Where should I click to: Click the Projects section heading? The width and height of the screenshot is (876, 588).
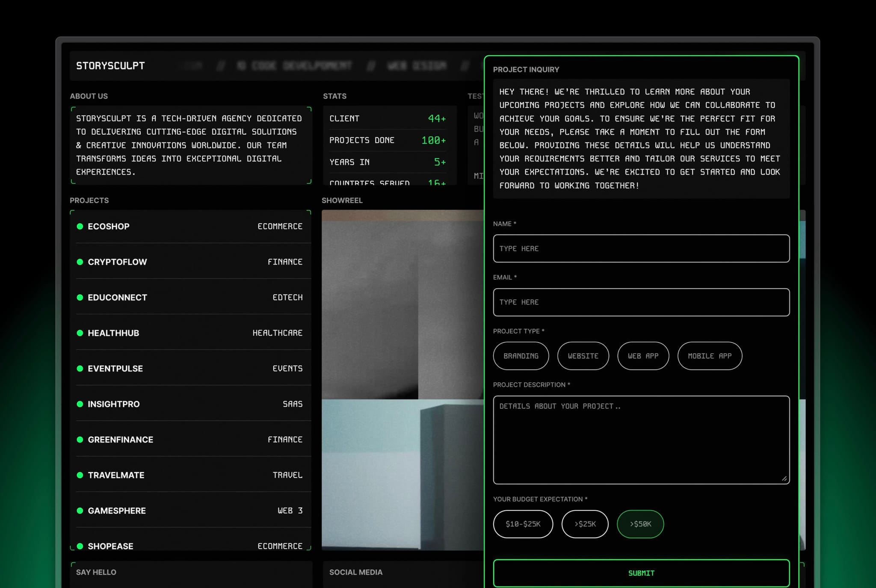pyautogui.click(x=89, y=201)
